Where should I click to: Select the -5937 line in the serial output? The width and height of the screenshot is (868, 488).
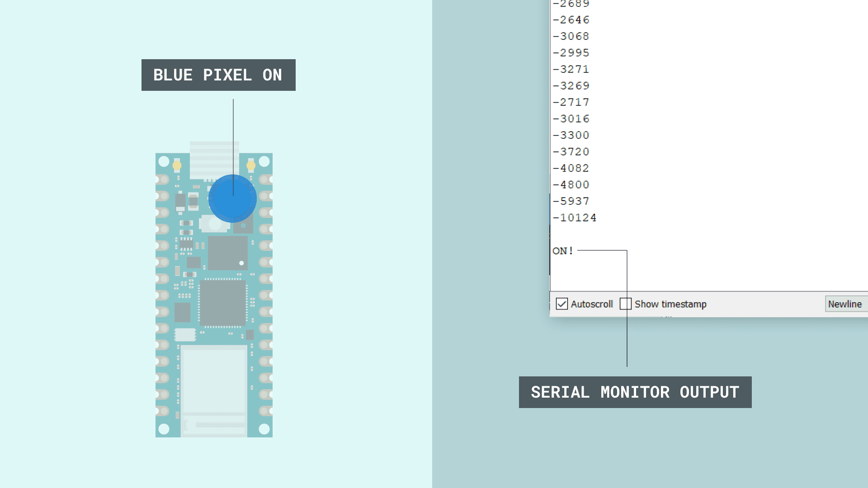coord(571,201)
